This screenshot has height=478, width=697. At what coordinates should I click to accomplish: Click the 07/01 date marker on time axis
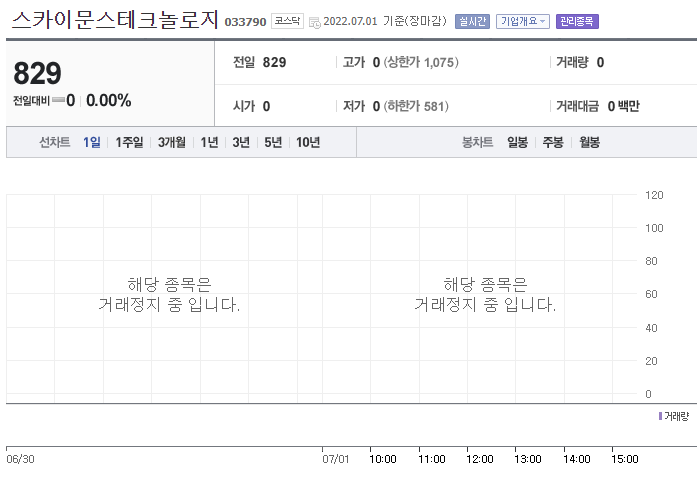coord(336,459)
